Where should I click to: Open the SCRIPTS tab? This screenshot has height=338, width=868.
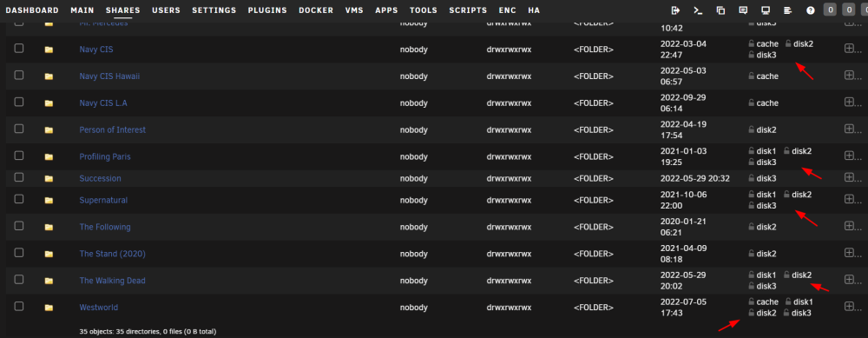click(x=469, y=10)
